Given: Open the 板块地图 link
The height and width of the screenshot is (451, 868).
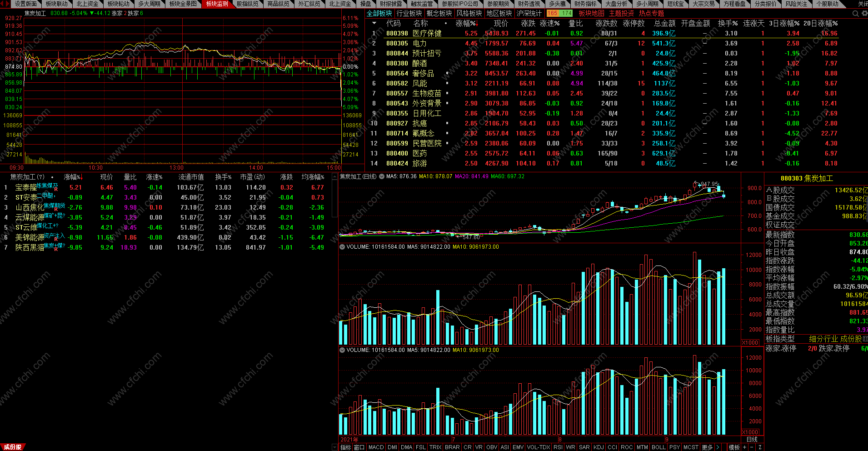Looking at the screenshot, I should (x=592, y=14).
